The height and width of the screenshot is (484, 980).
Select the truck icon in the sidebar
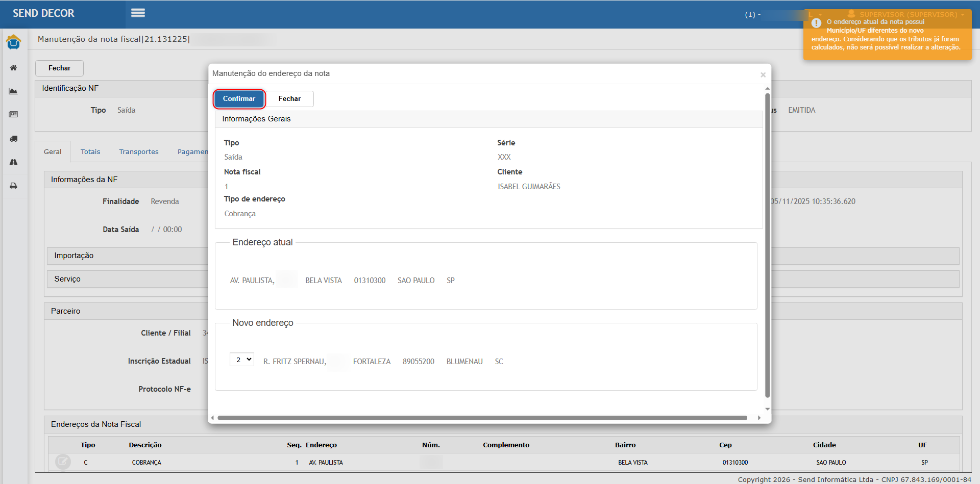14,139
